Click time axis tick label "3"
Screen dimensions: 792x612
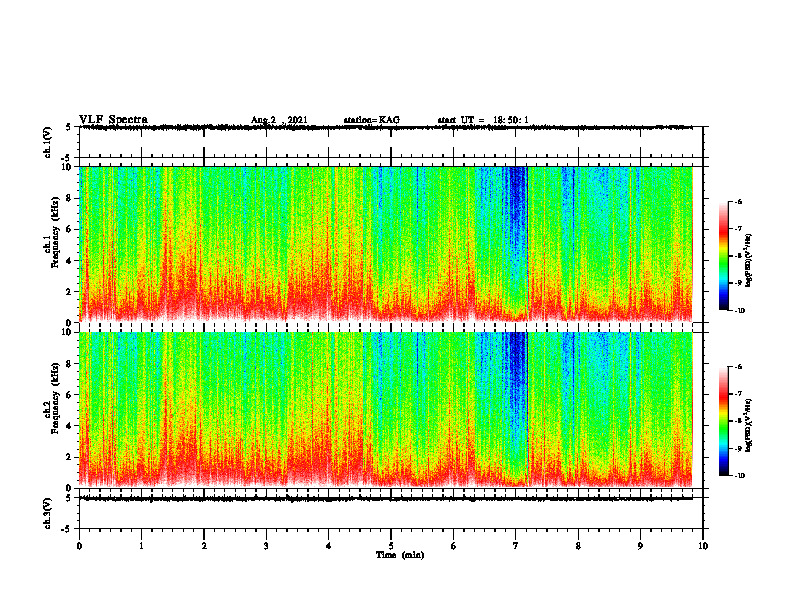[266, 546]
